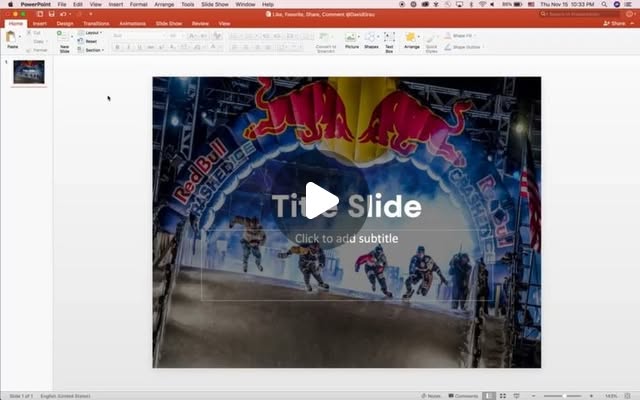Screen dimensions: 640x400
Task: Click the Paste clipboard icon
Action: [x=11, y=37]
